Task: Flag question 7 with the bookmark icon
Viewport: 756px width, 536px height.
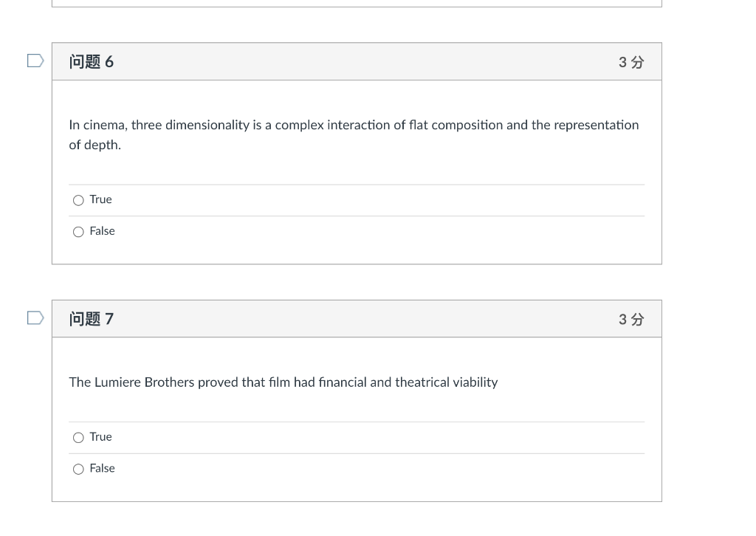Action: [35, 318]
